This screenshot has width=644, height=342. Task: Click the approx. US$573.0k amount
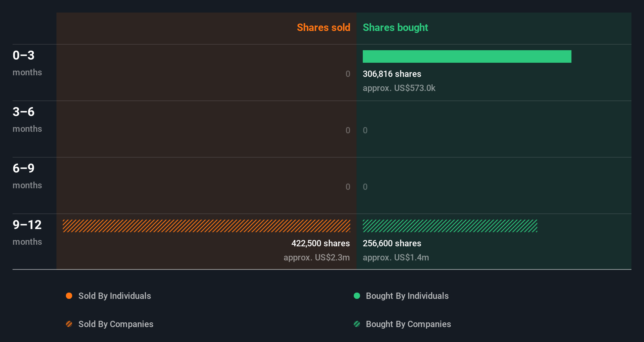pos(399,88)
